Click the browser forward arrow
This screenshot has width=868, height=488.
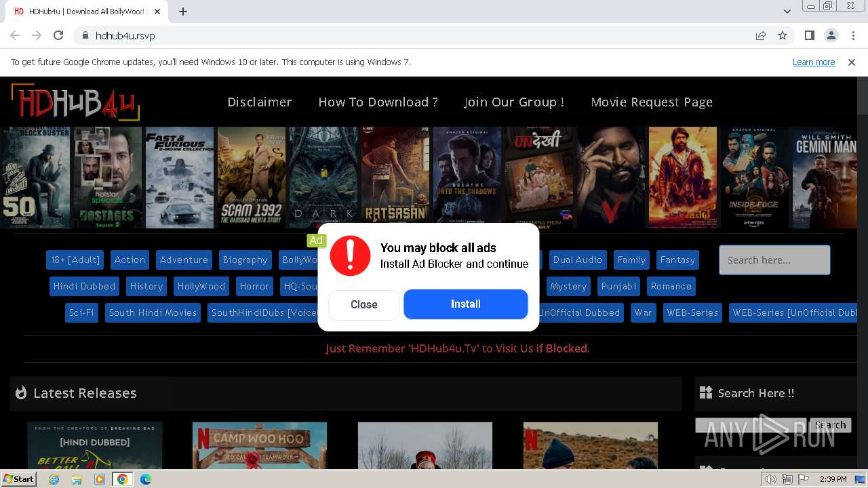pyautogui.click(x=37, y=35)
